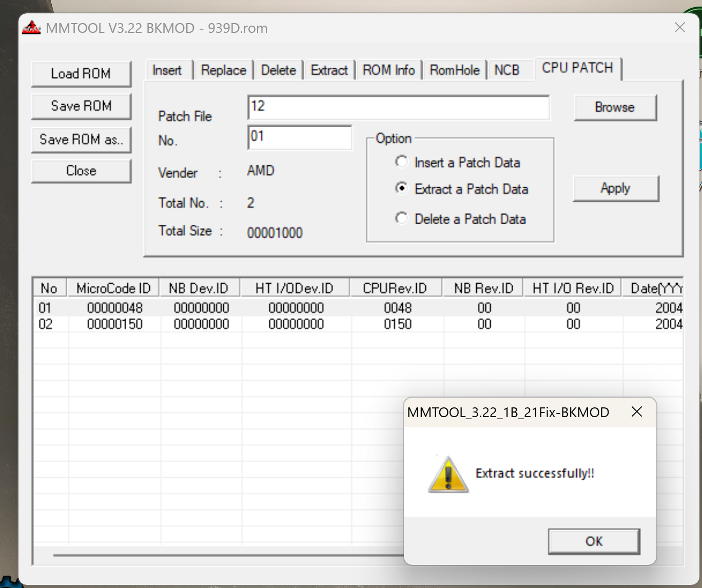This screenshot has width=702, height=588.
Task: Click the NB Rev.ID column header
Action: click(483, 288)
